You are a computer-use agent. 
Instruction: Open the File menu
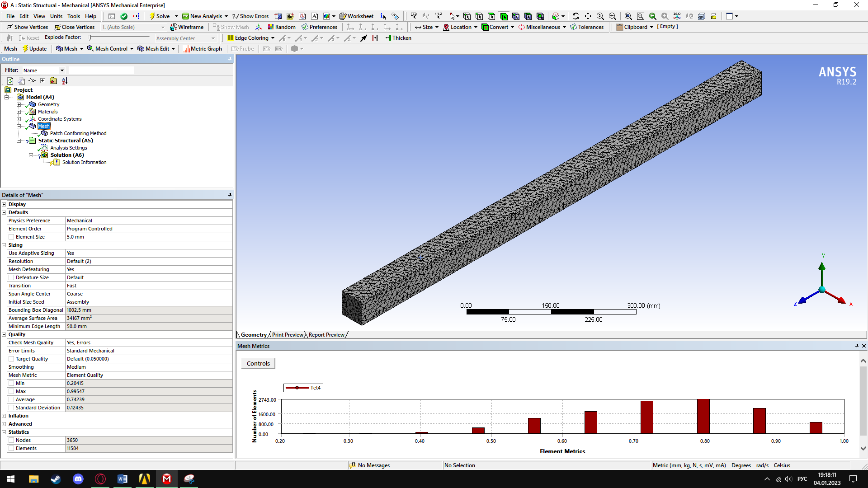[10, 16]
